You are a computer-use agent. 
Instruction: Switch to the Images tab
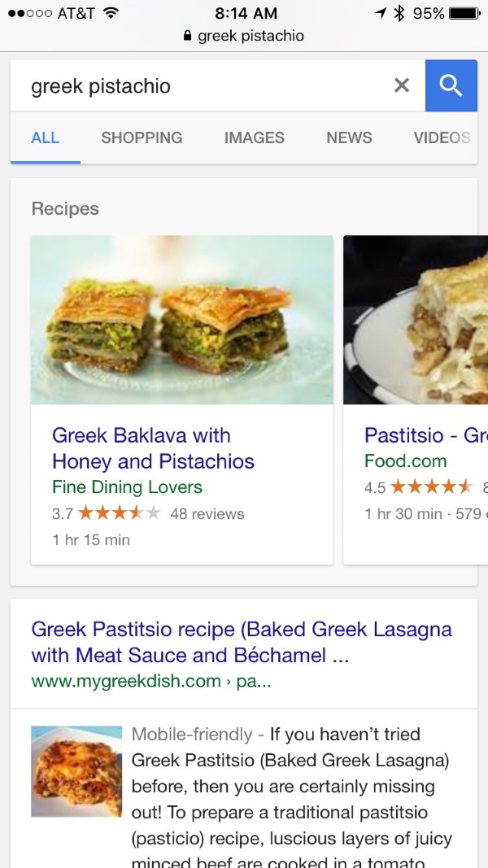255,137
